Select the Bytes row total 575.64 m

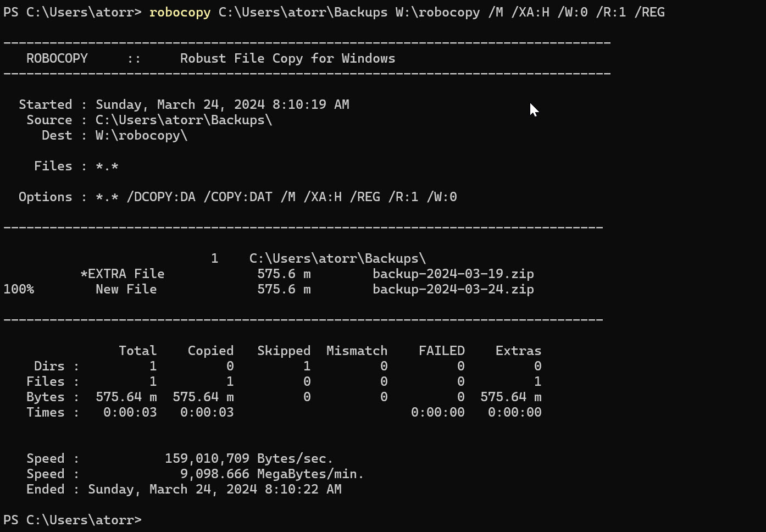[126, 396]
